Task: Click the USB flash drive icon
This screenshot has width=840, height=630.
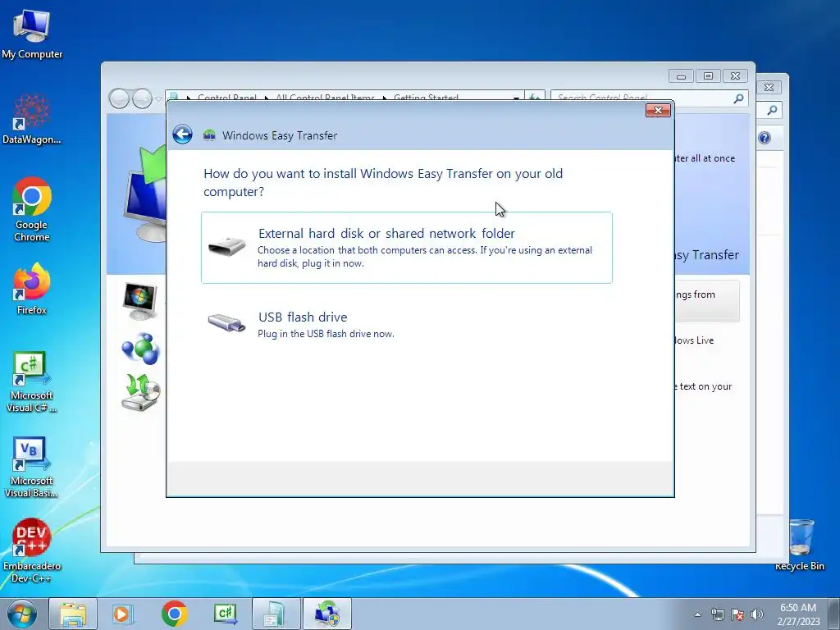Action: coord(226,322)
